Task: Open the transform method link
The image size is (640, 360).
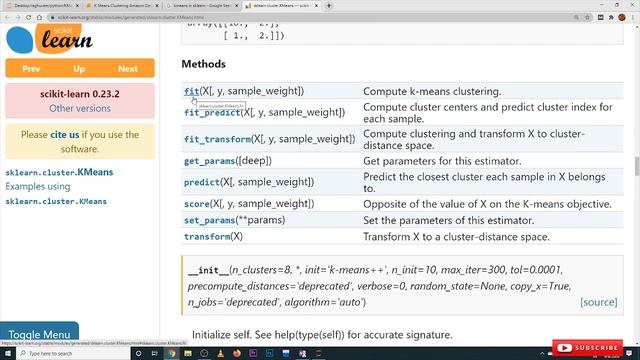Action: click(207, 237)
